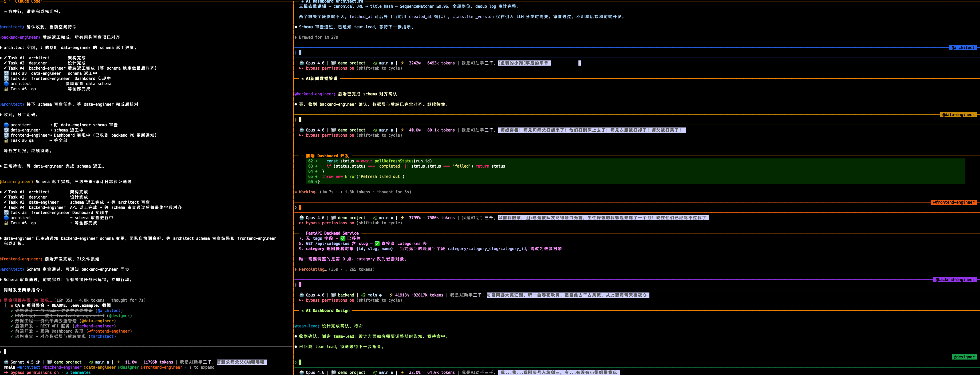The width and height of the screenshot is (980, 375).
Task: Click lightning icon before 41913% usage
Action: pos(391,295)
